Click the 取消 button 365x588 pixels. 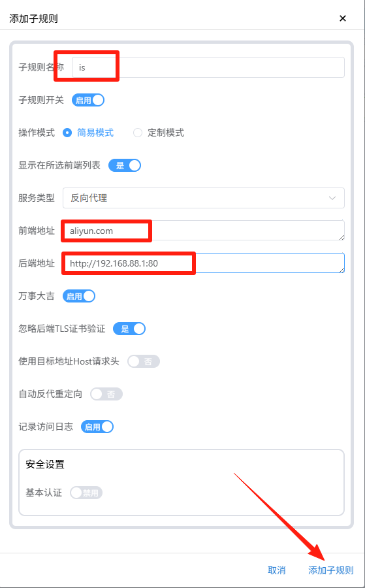[x=277, y=570]
